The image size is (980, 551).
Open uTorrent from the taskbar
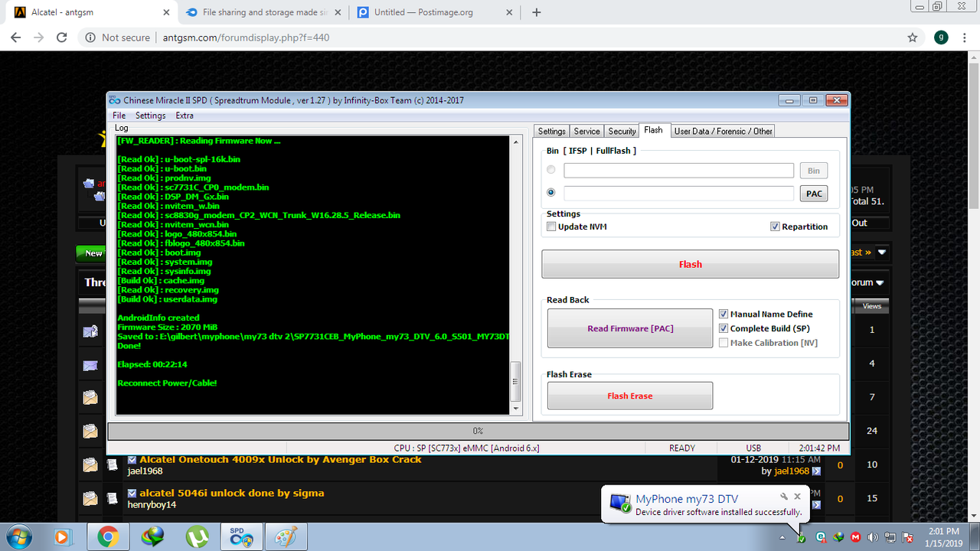pos(197,536)
